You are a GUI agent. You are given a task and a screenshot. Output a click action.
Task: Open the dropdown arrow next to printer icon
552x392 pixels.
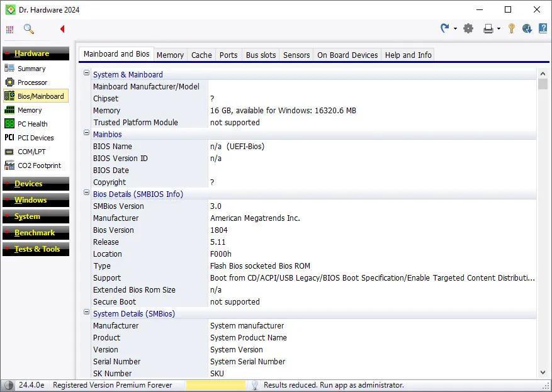[498, 29]
